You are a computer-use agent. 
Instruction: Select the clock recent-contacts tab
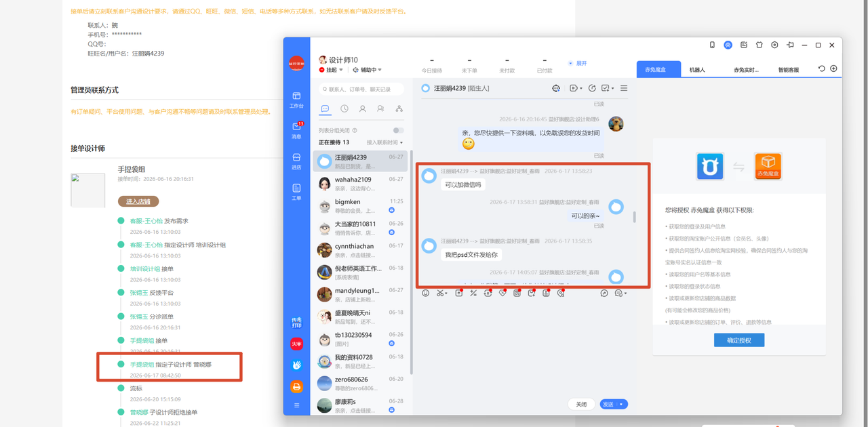(344, 108)
